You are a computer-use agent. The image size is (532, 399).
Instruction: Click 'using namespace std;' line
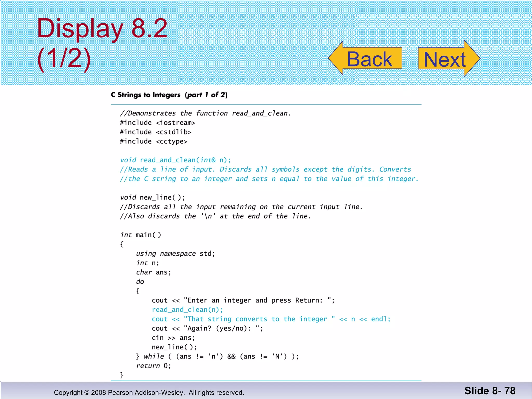coord(176,254)
